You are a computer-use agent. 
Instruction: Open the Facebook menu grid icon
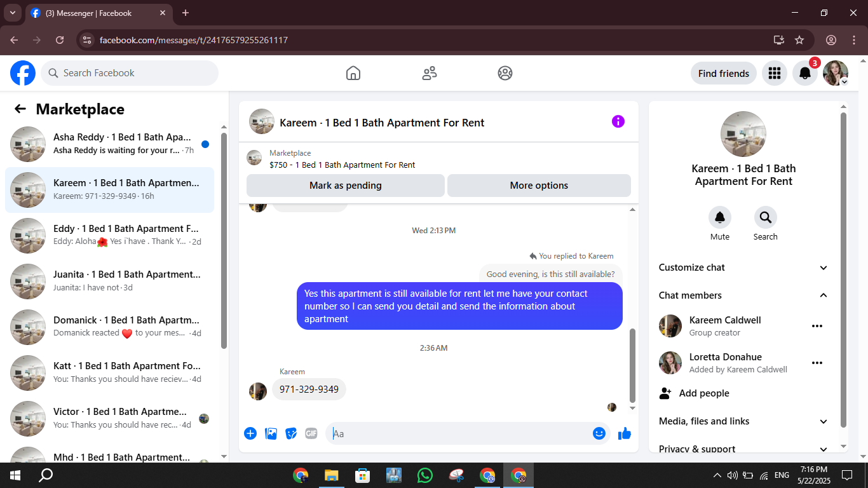774,73
